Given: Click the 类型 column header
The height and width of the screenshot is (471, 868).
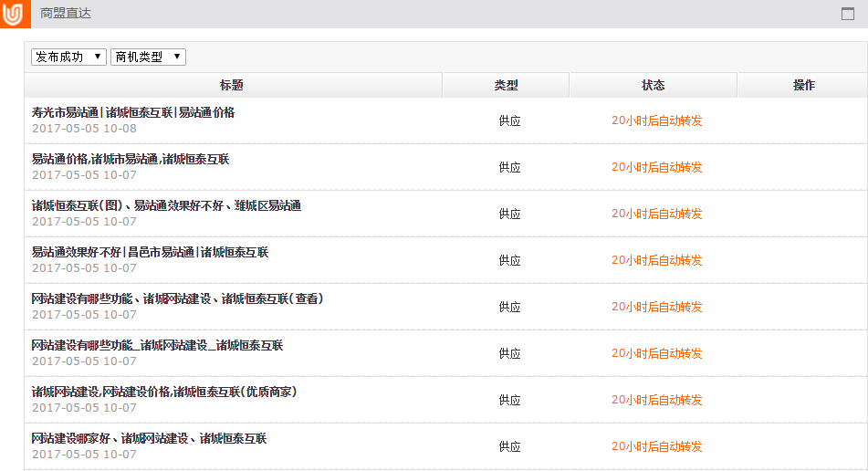Looking at the screenshot, I should pos(506,85).
